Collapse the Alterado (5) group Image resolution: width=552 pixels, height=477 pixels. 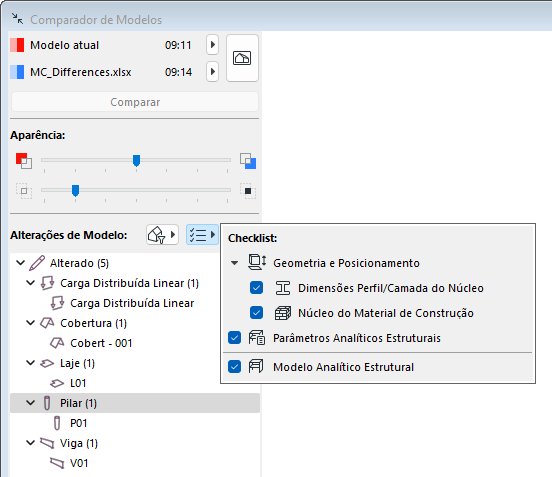(x=21, y=263)
